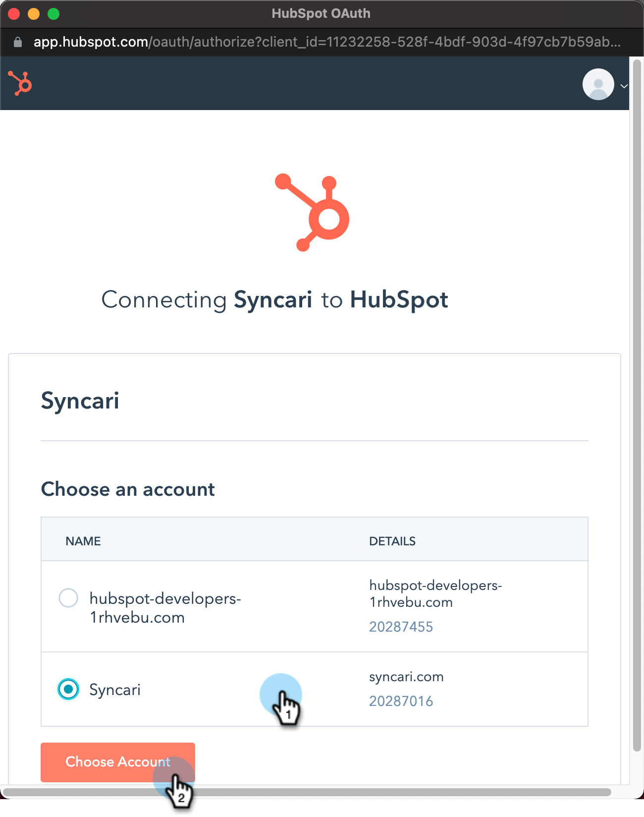Image resolution: width=644 pixels, height=817 pixels.
Task: Select the hubspot-developers-1rhvebu.com radio button
Action: [x=68, y=598]
